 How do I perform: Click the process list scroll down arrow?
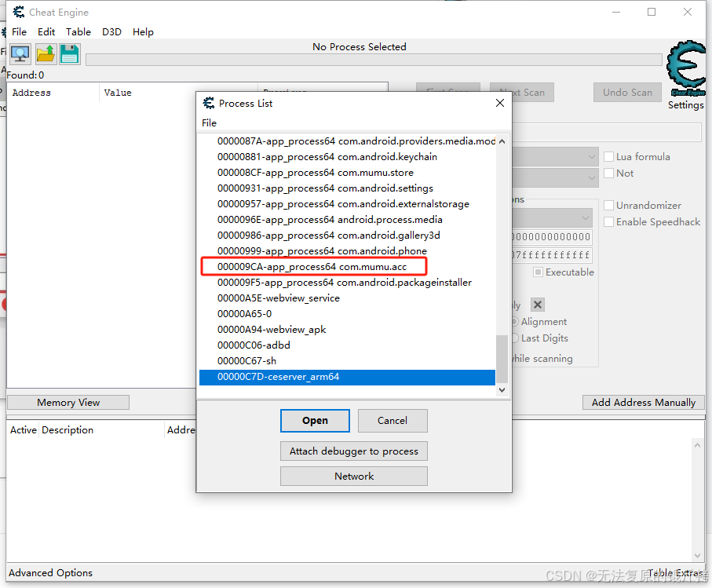click(x=502, y=390)
